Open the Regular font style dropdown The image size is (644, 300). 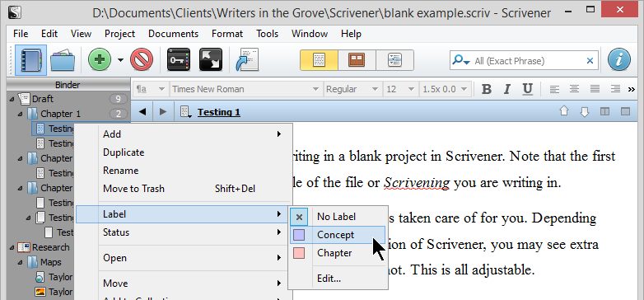352,89
